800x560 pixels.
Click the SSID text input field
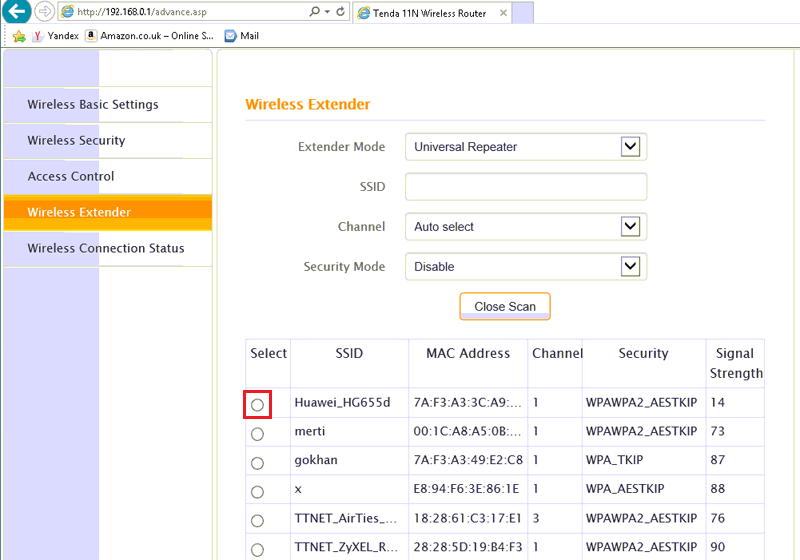coord(525,187)
